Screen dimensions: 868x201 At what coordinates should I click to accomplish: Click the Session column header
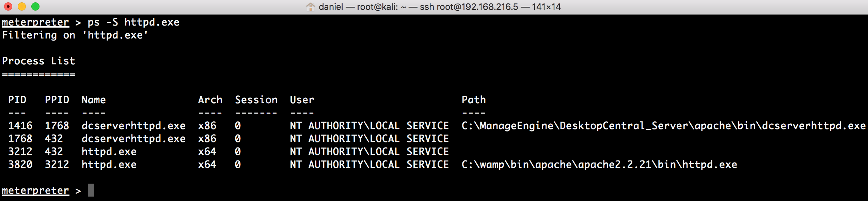pos(256,100)
